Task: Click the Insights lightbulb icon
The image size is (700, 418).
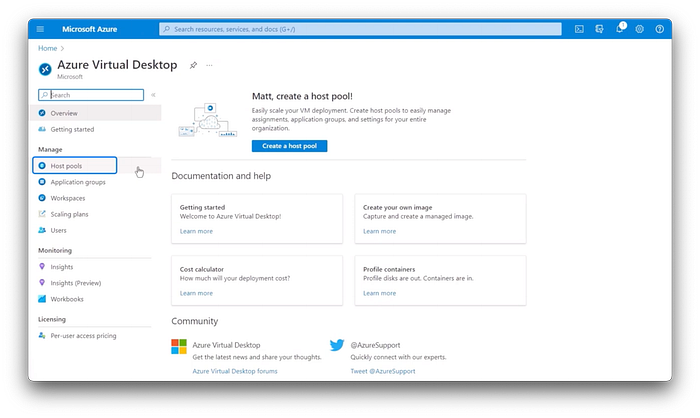Action: (x=42, y=267)
